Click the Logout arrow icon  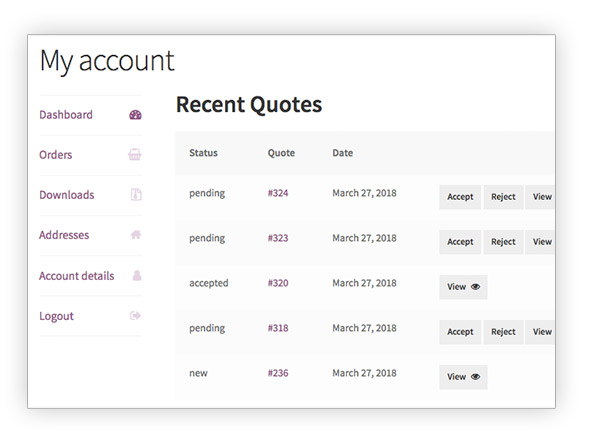(x=135, y=316)
